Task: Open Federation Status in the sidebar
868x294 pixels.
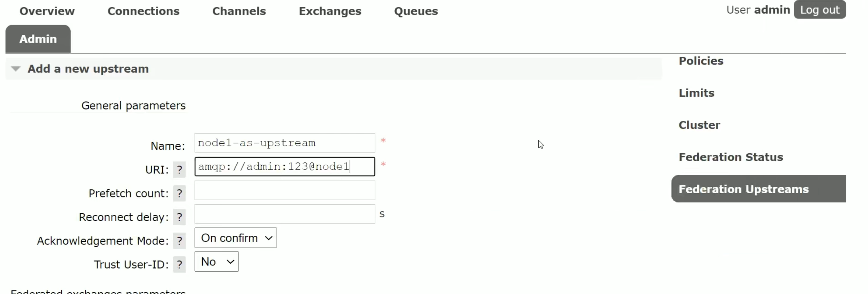Action: click(x=731, y=157)
